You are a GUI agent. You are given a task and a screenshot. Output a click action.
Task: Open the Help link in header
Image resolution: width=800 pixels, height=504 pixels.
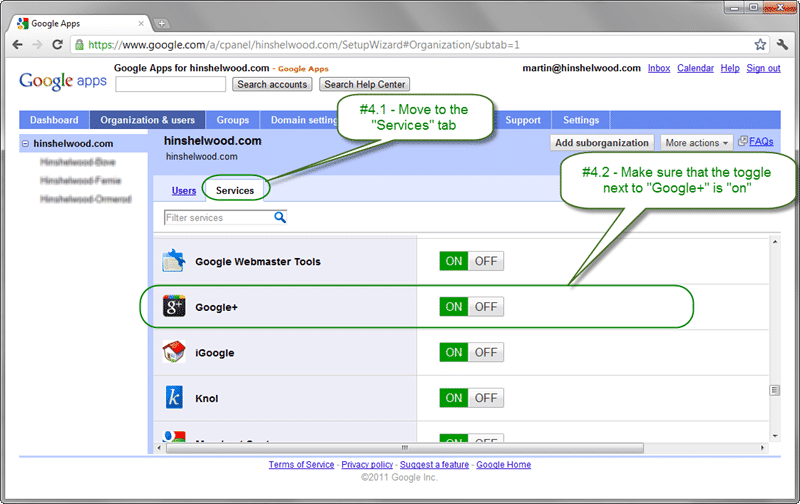(x=730, y=68)
